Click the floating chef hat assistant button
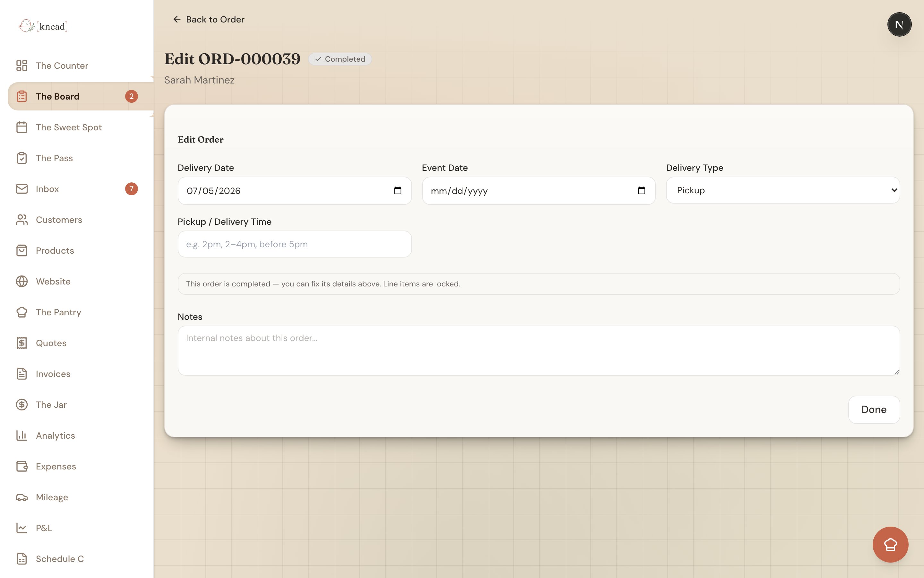Image resolution: width=924 pixels, height=578 pixels. pos(890,544)
